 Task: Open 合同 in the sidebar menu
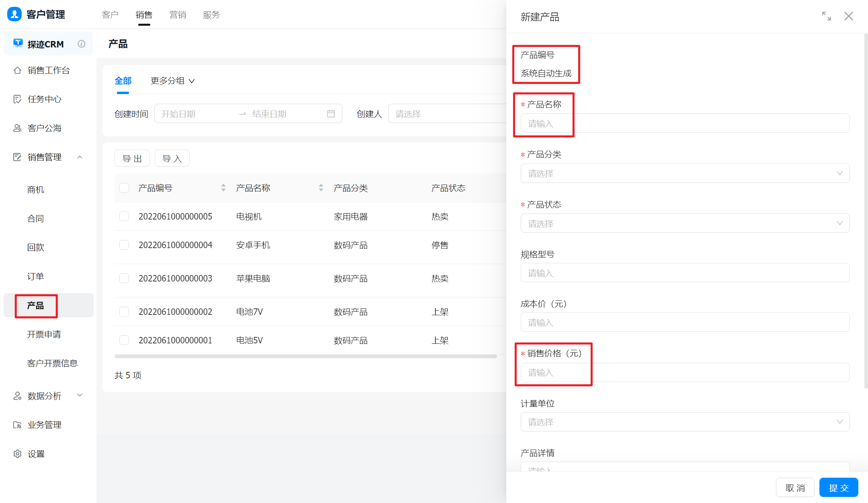[x=35, y=219]
